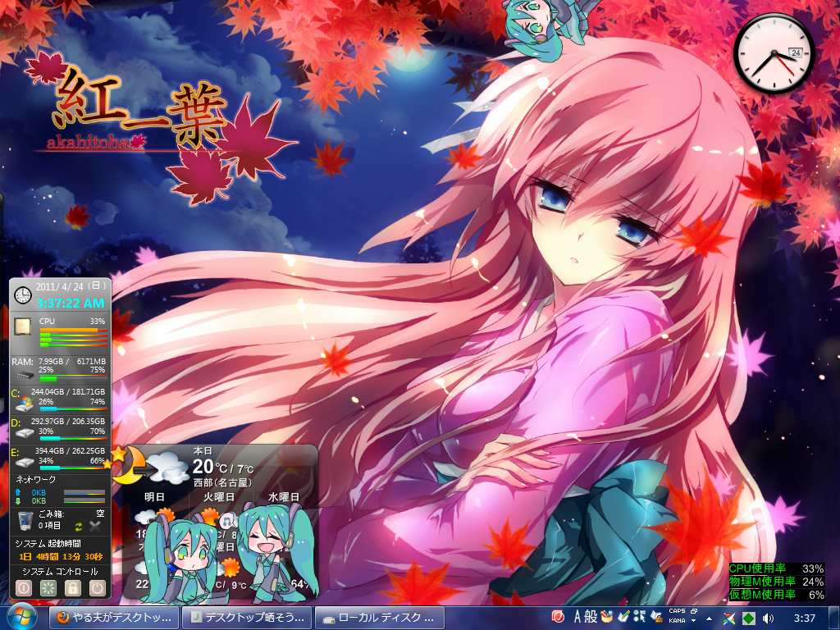Screen dimensions: 840x630
Task: Change conversion mode 般 in language bar
Action: 591,617
